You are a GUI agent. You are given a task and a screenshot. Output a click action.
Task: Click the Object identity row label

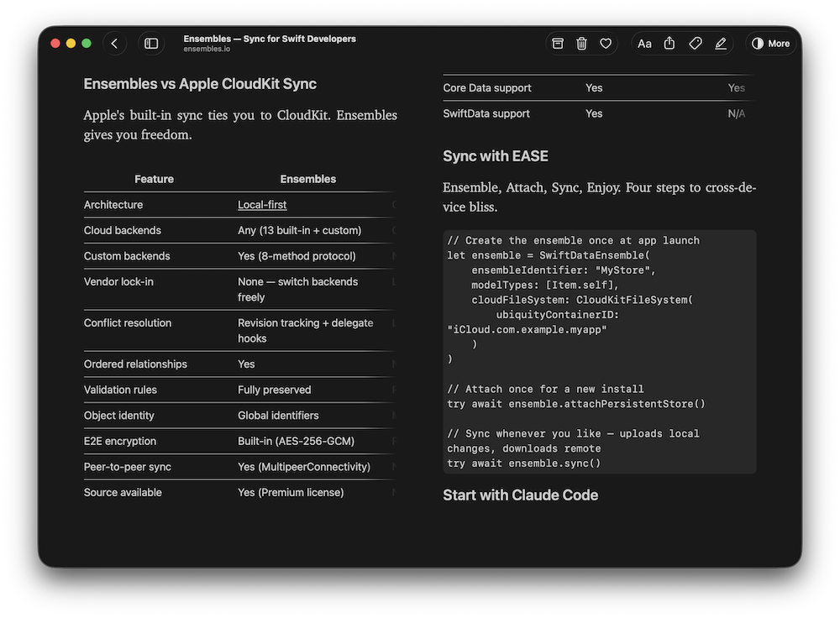(x=119, y=416)
